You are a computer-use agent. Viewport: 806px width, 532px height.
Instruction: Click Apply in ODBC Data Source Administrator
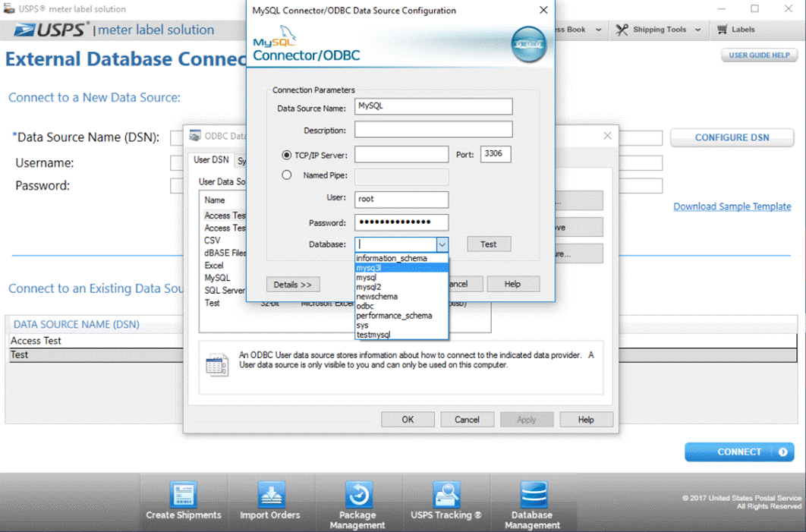coord(527,420)
